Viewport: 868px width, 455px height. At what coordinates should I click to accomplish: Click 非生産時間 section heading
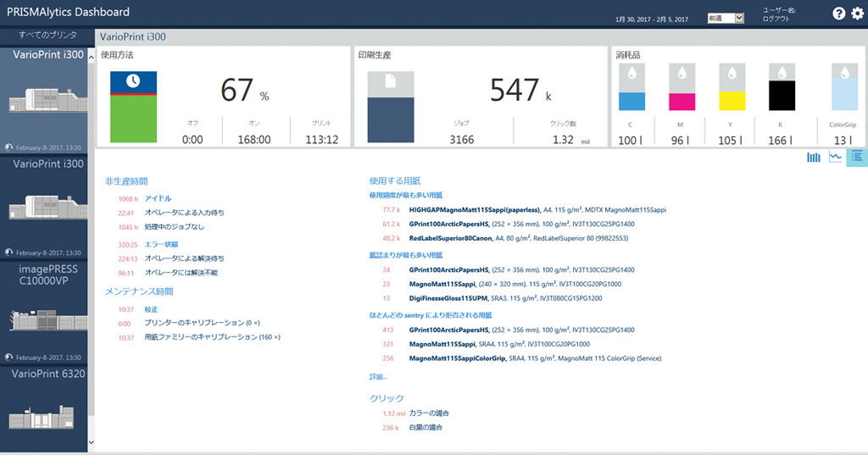[x=126, y=181]
